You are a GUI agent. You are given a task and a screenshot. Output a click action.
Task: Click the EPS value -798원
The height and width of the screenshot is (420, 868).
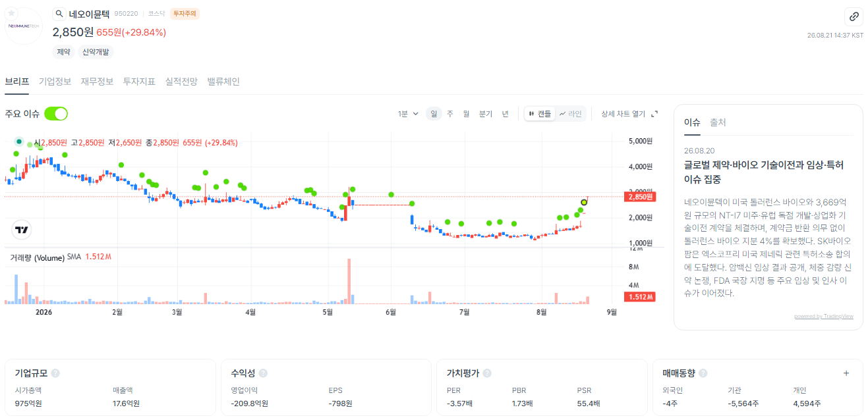[x=341, y=403]
